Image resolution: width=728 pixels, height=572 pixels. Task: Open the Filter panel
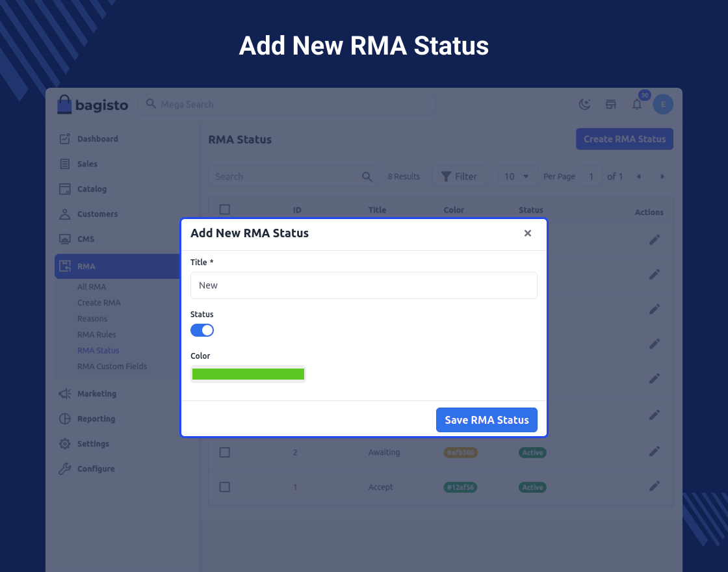(460, 177)
